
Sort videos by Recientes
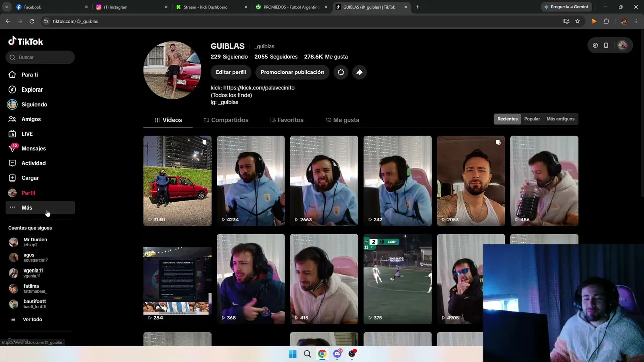tap(507, 119)
